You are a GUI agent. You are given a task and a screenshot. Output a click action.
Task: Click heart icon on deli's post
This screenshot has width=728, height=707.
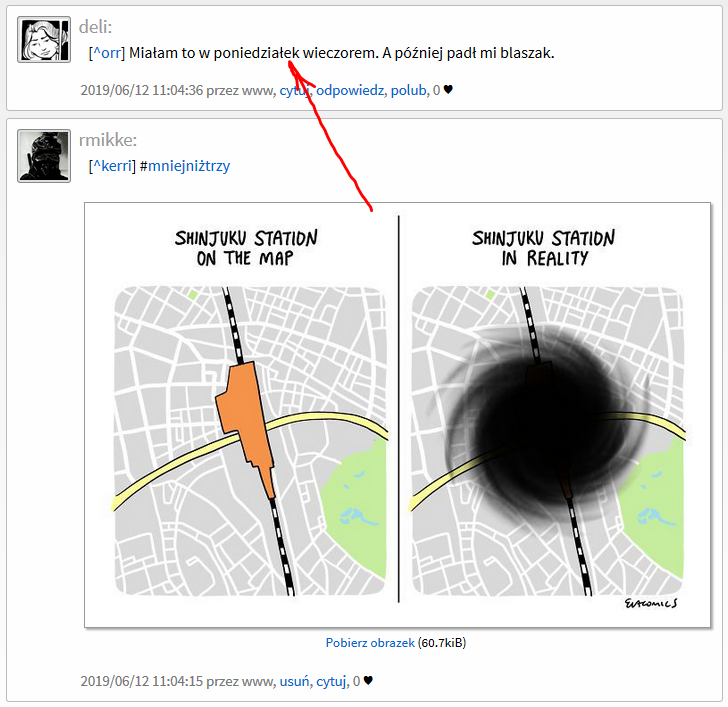(x=448, y=89)
